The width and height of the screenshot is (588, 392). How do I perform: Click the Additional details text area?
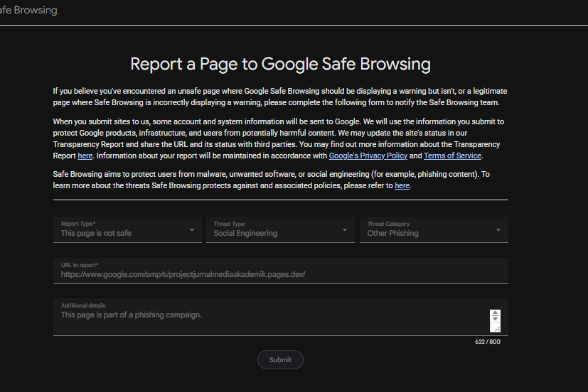pyautogui.click(x=281, y=317)
